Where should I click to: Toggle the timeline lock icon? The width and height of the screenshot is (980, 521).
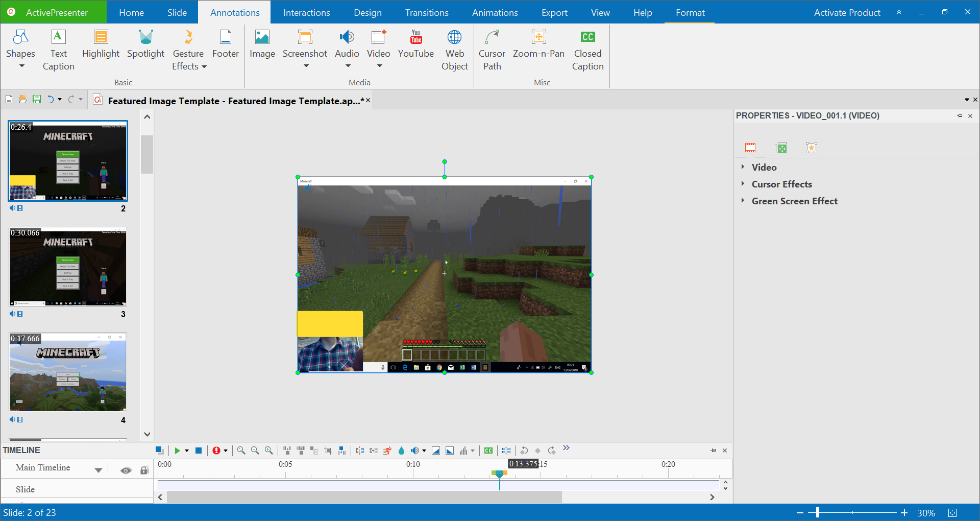[144, 470]
